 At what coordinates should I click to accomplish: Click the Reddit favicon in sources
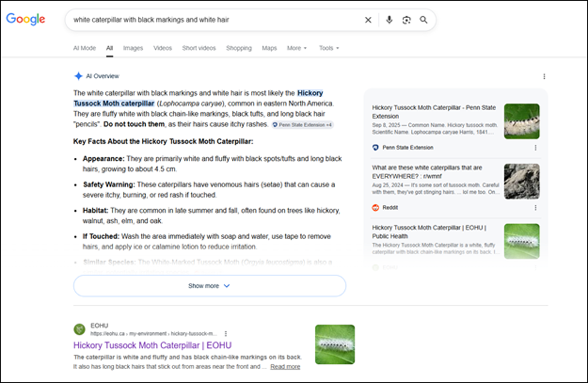tap(376, 207)
